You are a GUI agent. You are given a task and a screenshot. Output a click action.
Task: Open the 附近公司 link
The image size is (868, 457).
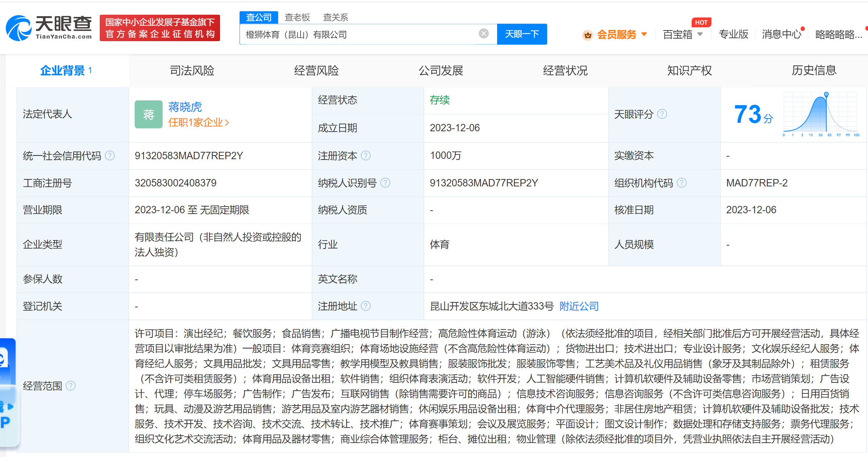pos(579,306)
